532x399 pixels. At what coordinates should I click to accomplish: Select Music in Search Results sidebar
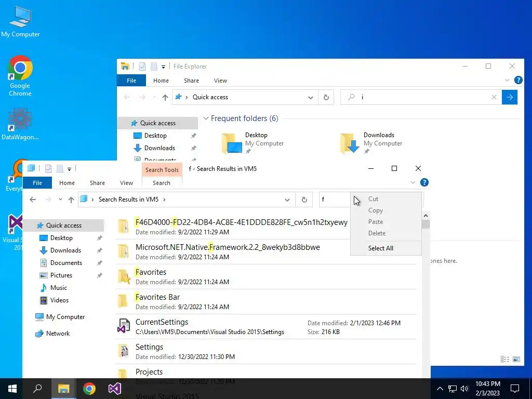58,288
